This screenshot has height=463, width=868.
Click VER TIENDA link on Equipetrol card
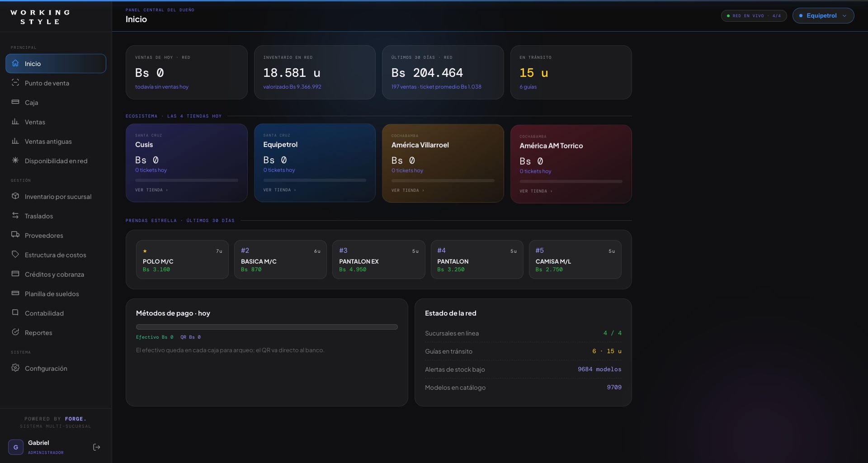click(x=279, y=190)
